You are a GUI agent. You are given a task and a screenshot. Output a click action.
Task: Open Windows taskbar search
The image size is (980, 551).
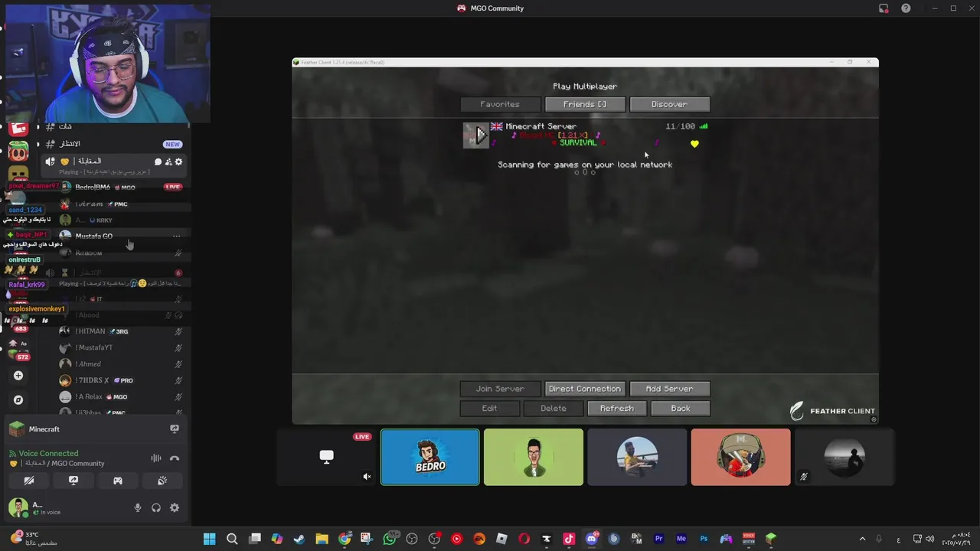232,539
